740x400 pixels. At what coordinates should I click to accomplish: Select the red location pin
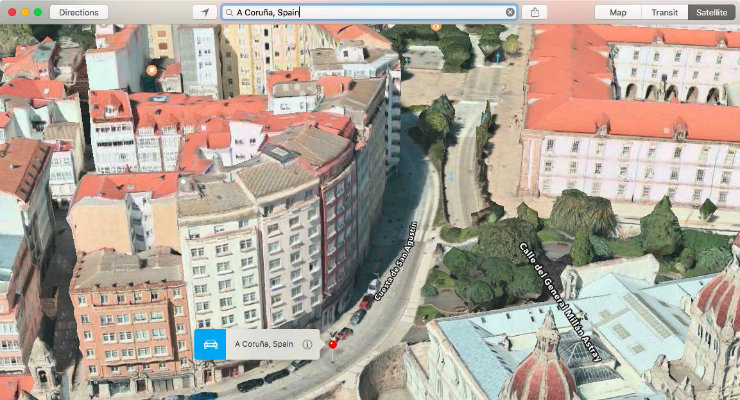click(x=332, y=345)
